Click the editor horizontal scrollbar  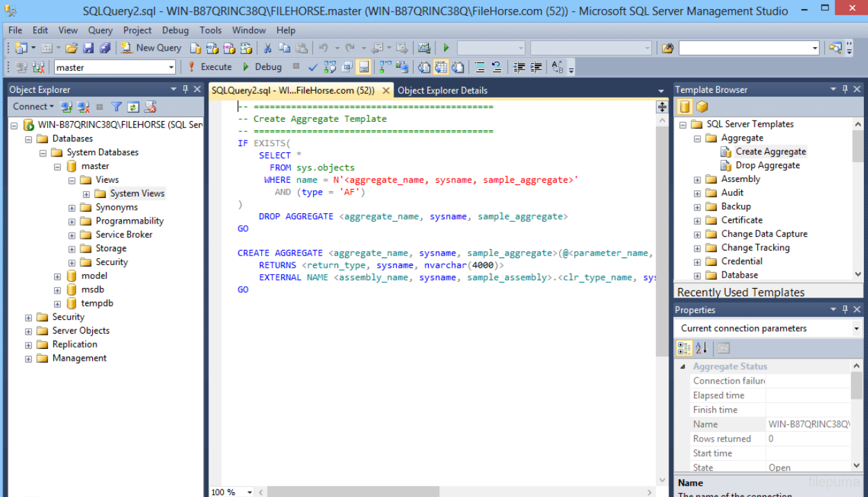click(x=353, y=492)
